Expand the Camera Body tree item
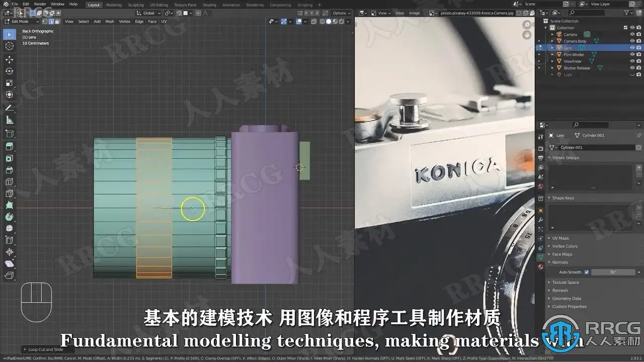Screen dimensions: 644x362 click(x=552, y=41)
